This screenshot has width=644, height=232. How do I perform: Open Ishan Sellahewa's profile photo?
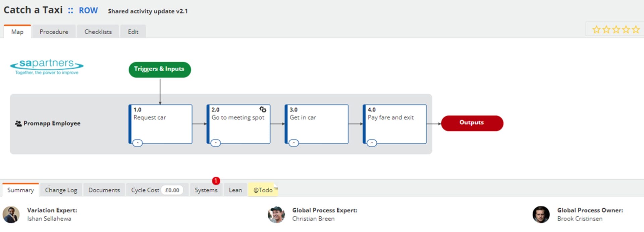click(x=11, y=215)
